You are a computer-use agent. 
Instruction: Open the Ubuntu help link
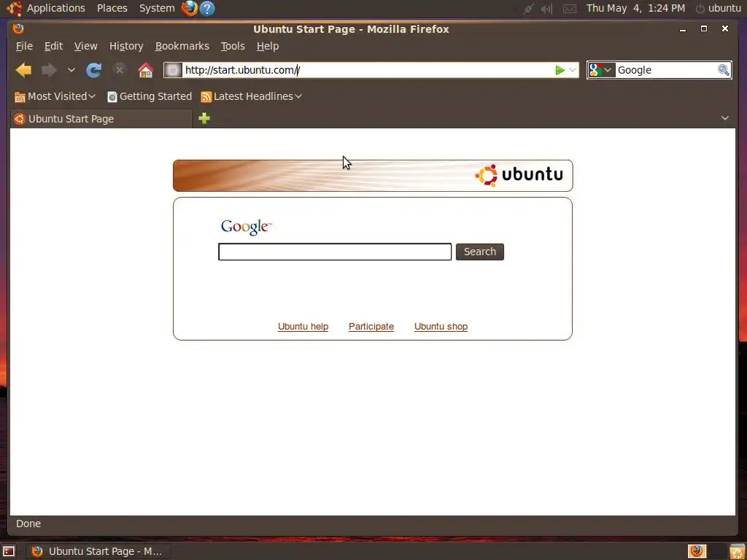(303, 327)
